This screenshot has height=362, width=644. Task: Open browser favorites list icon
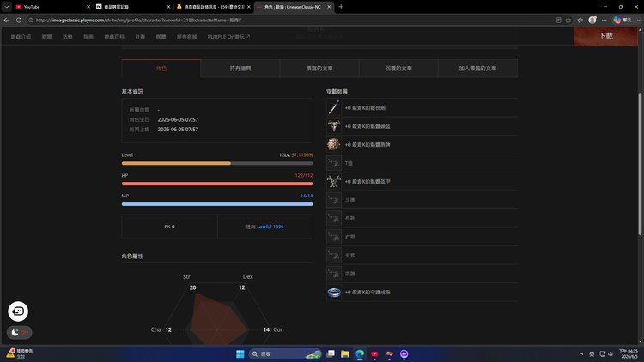pyautogui.click(x=580, y=20)
